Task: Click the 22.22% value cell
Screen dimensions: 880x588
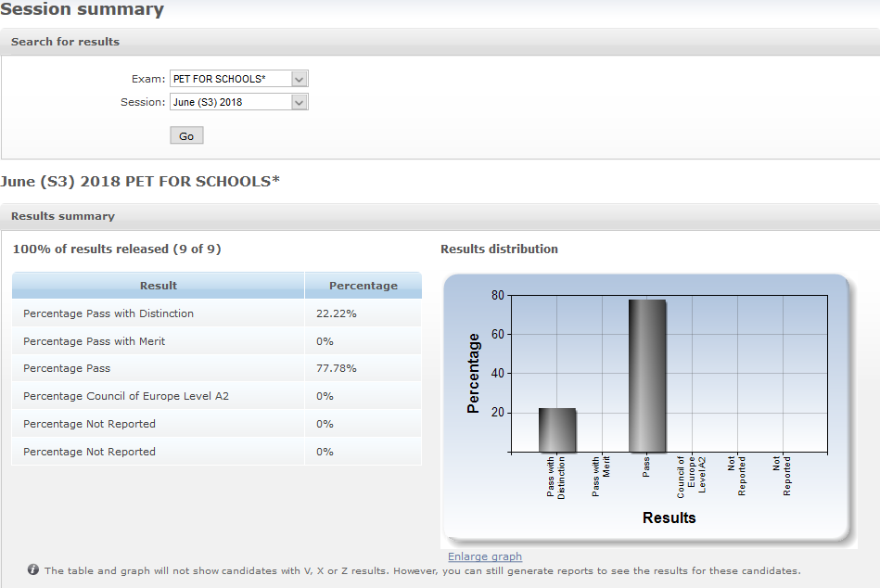Action: [x=363, y=313]
